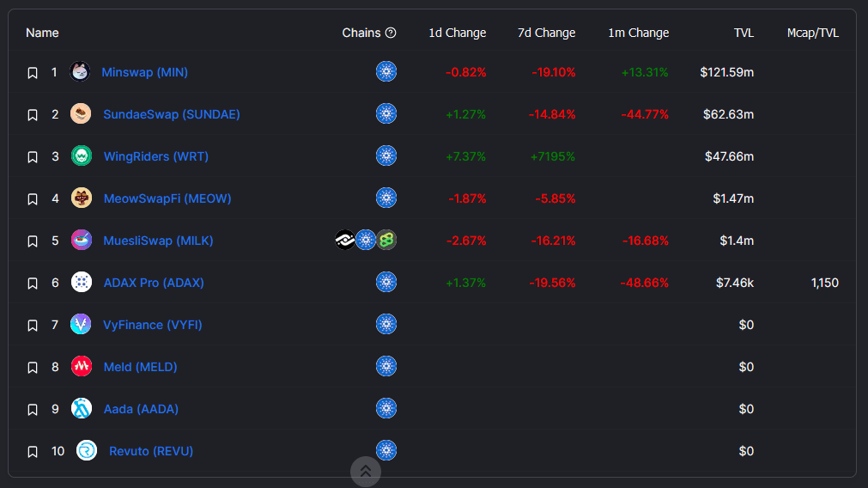Click the Cardano chain icon for WingRiders
The height and width of the screenshot is (488, 868).
tap(386, 156)
